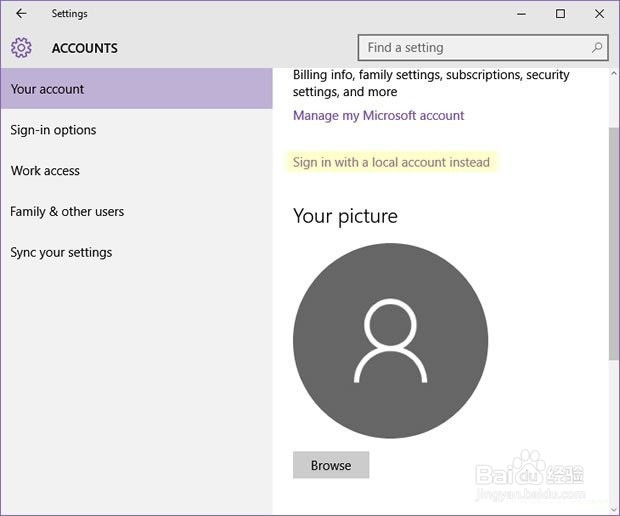Choose Sign in with a local account instead
620x516 pixels.
[391, 162]
